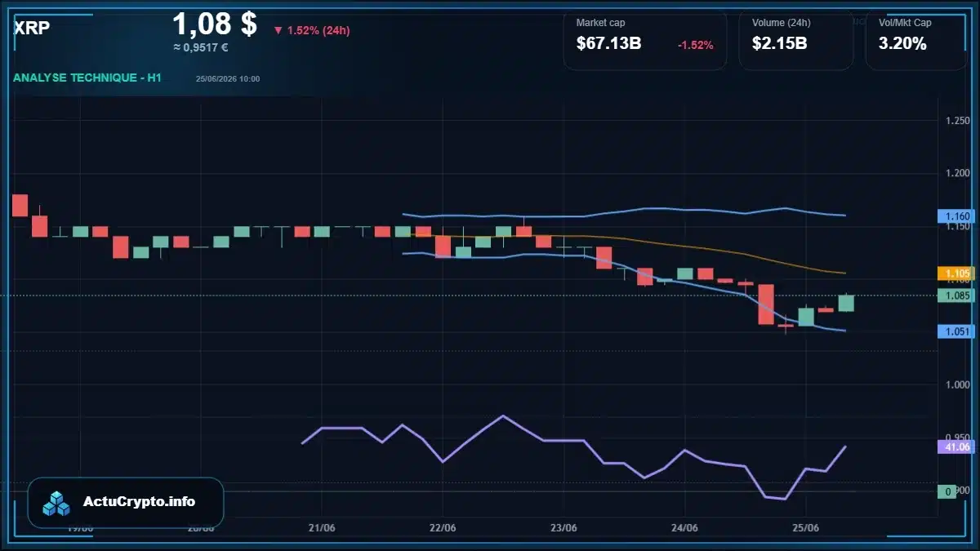Click the green 0 indicator tag
980x551 pixels.
[947, 491]
